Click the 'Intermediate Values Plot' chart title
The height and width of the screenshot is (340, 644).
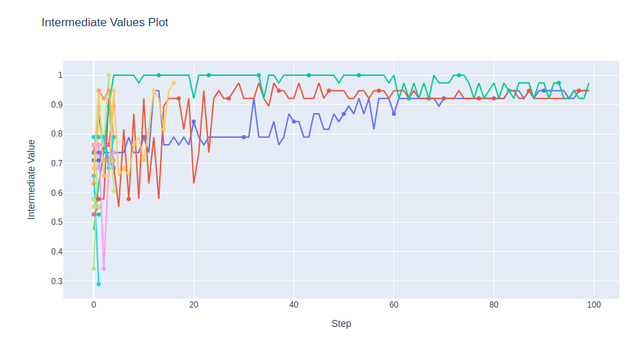[x=105, y=22]
